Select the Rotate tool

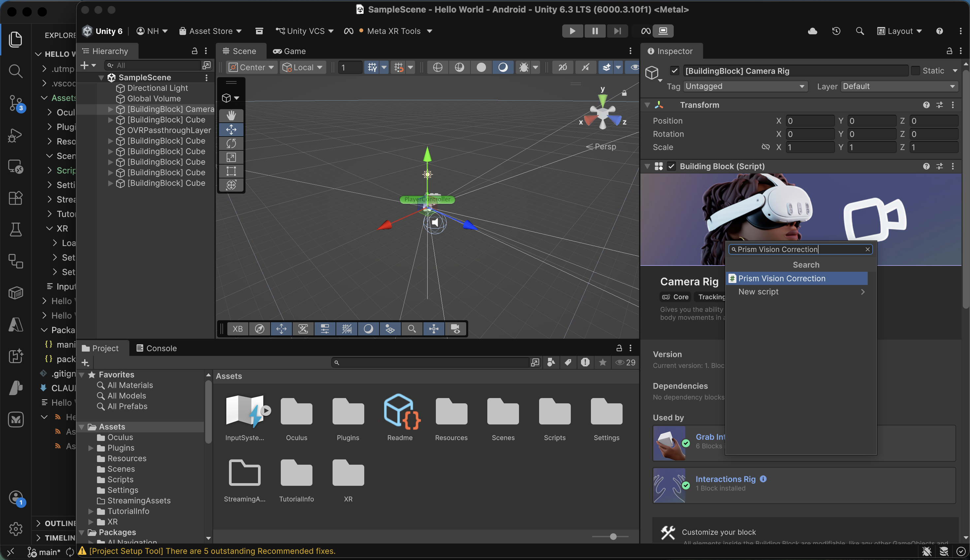tap(231, 143)
